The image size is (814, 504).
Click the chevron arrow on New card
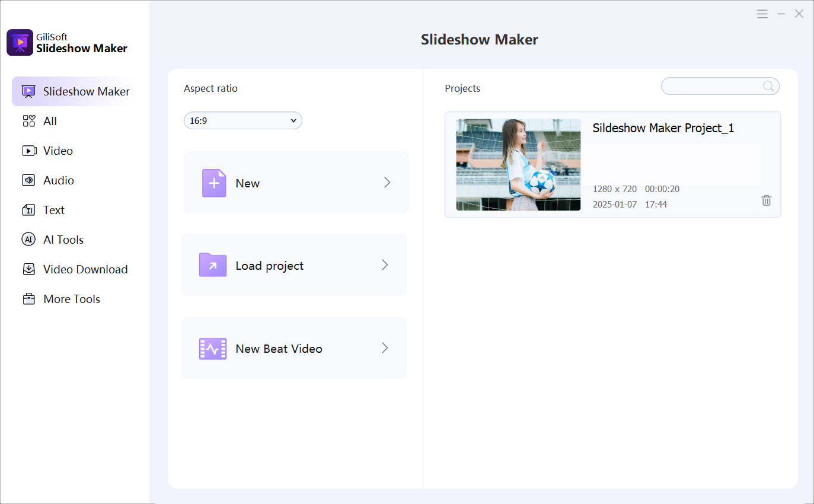point(387,183)
